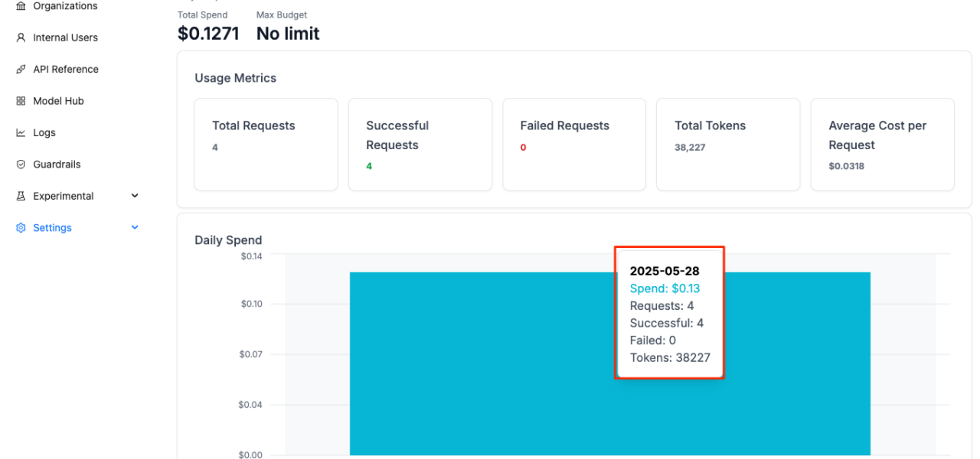Click the Total Tokens metric card
The width and height of the screenshot is (980, 459).
[727, 144]
